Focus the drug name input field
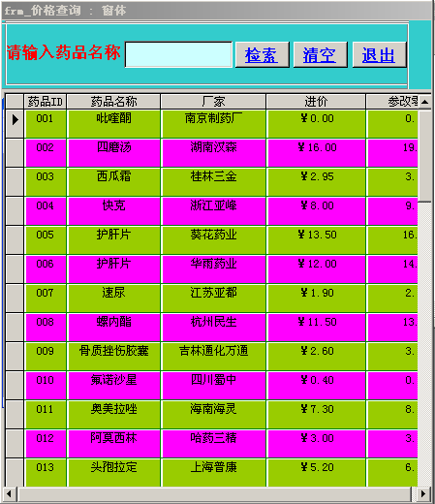The image size is (435, 504). point(178,54)
